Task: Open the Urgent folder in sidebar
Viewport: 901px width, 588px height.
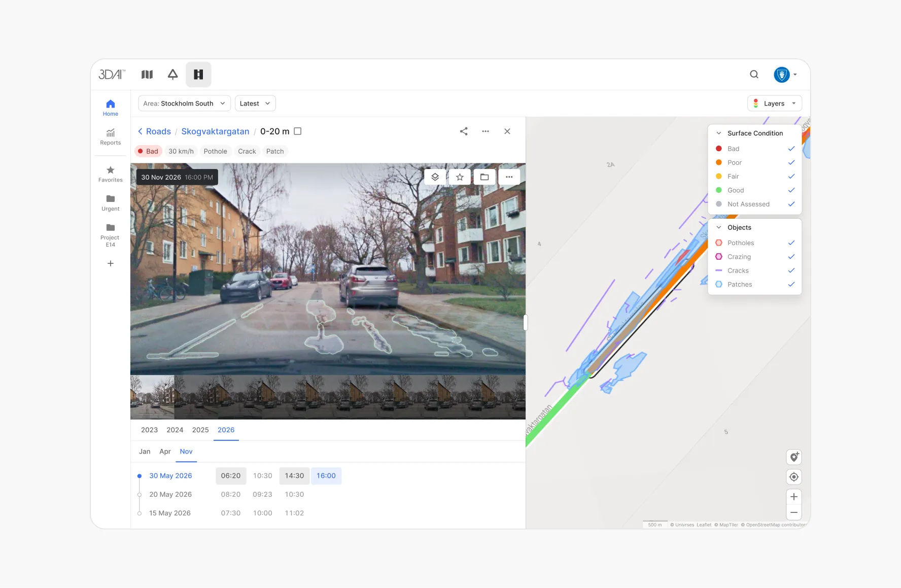Action: point(111,202)
